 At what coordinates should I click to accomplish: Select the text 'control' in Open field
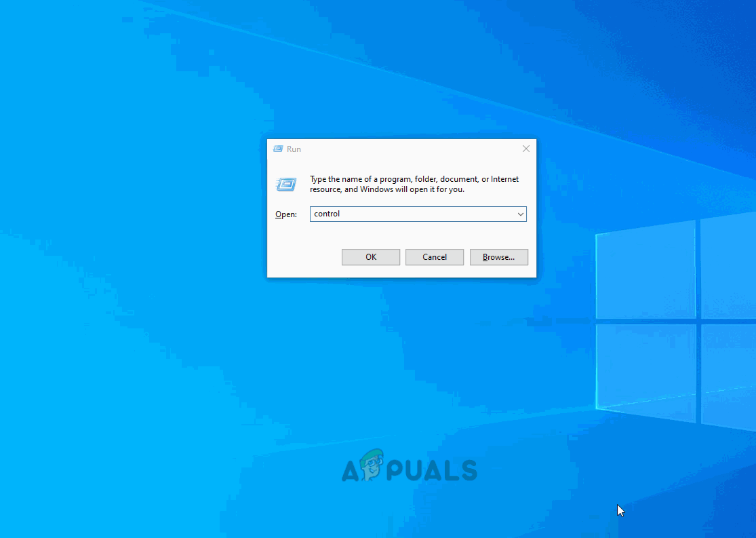tap(327, 214)
